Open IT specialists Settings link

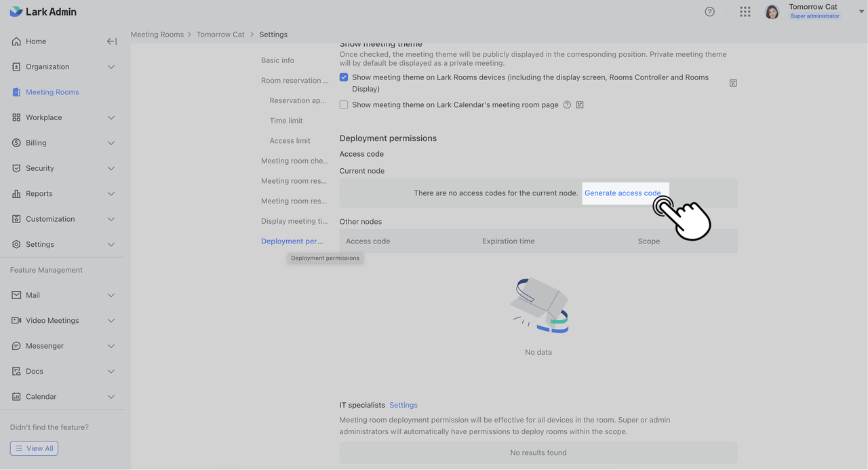pyautogui.click(x=403, y=405)
